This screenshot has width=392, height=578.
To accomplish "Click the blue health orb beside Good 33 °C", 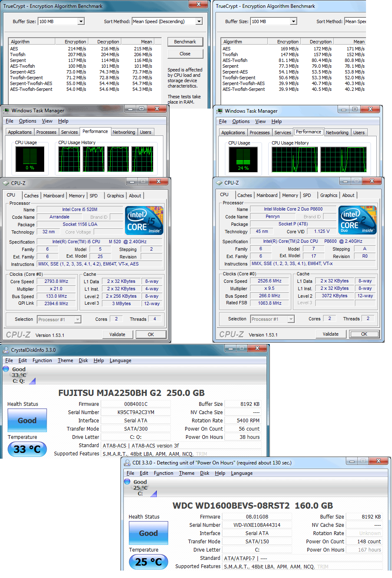I will click(6, 369).
